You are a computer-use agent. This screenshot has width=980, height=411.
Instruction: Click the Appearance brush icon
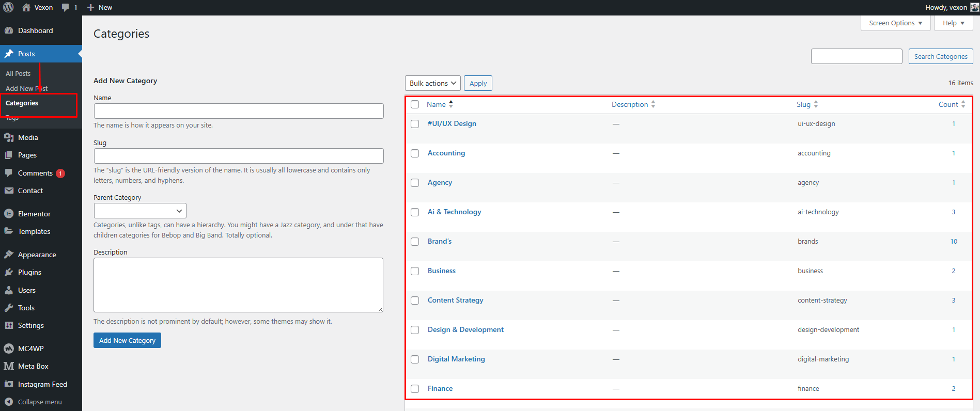(9, 255)
